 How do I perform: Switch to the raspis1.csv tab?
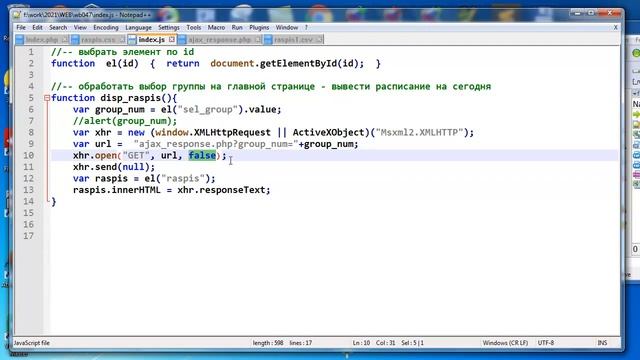coord(293,40)
